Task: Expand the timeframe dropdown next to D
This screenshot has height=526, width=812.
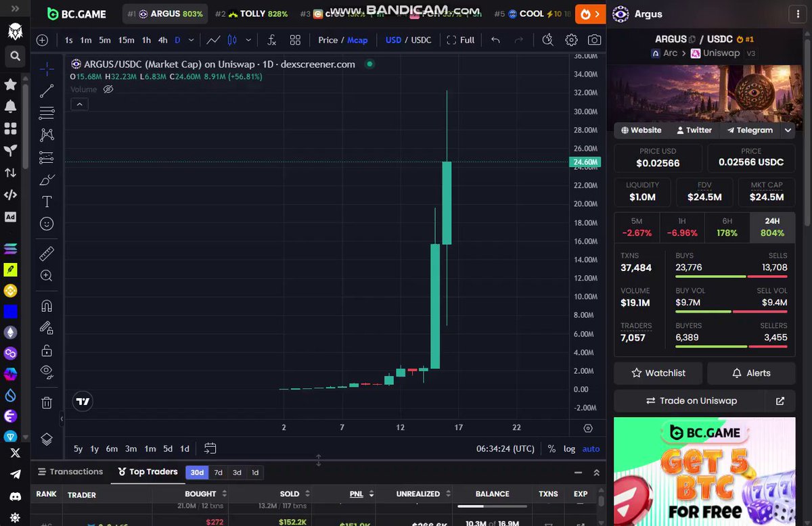Action: (x=191, y=40)
